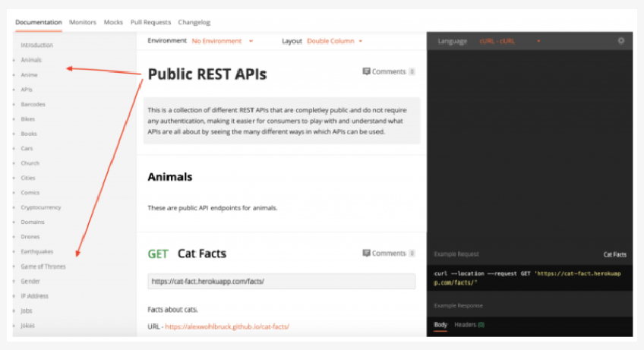Open the Changelog tab

point(193,23)
